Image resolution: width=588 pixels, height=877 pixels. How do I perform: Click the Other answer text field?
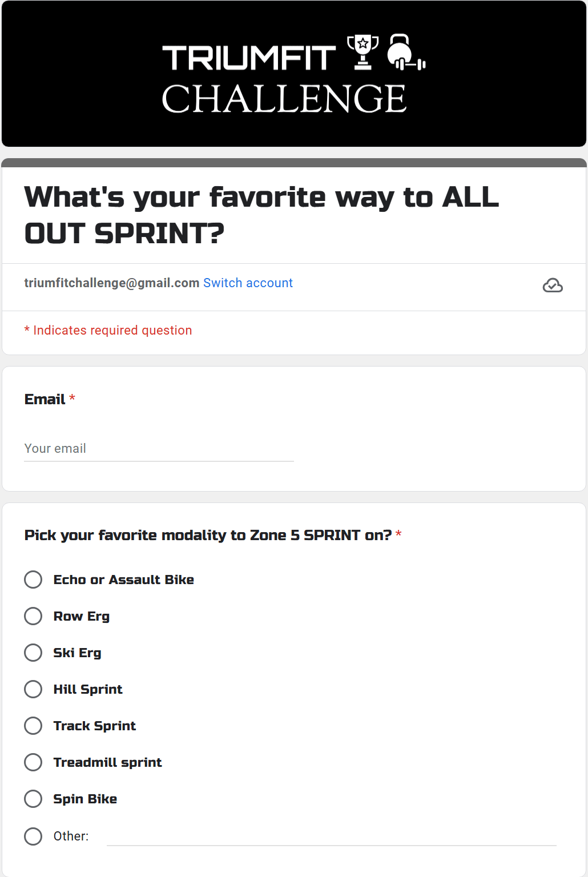[x=332, y=836]
